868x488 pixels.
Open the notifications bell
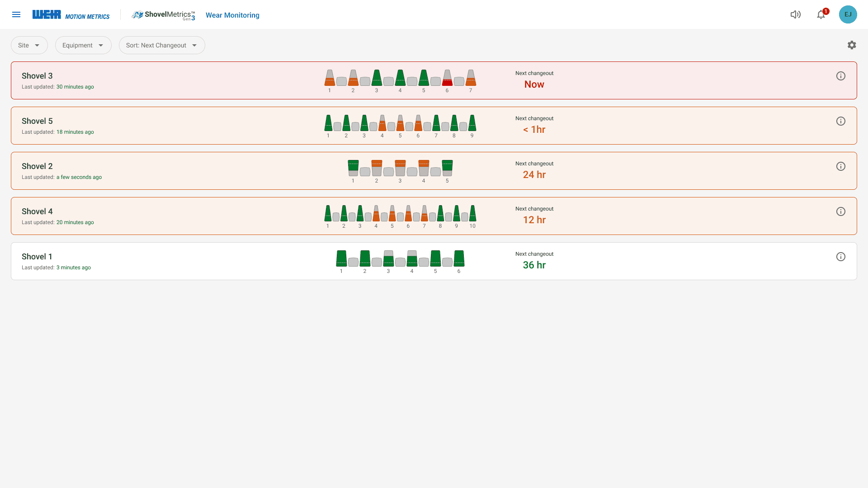point(821,14)
